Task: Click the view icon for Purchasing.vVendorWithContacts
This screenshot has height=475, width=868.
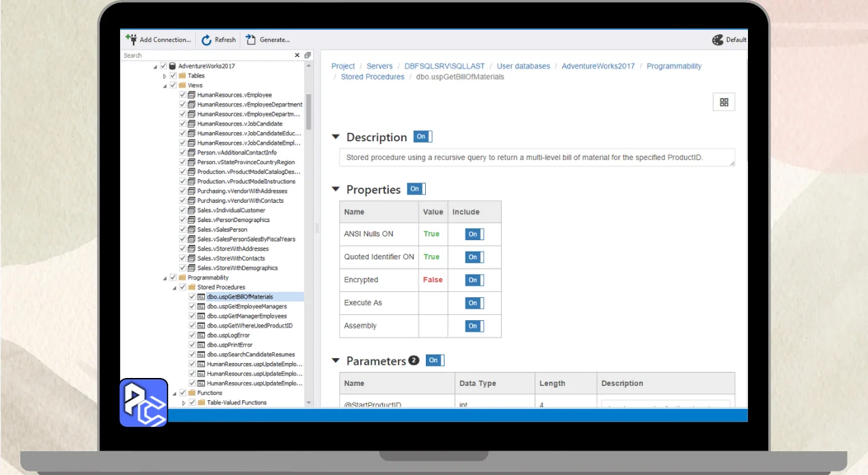Action: (x=192, y=200)
